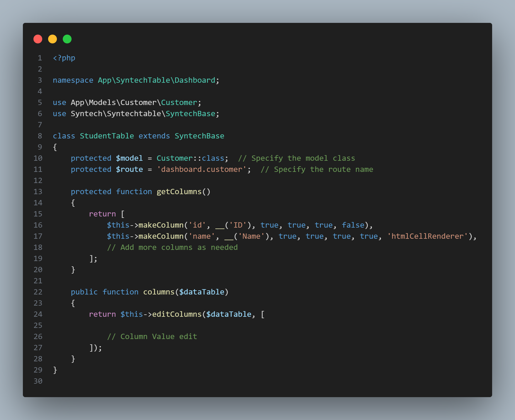Image resolution: width=515 pixels, height=420 pixels.
Task: Click the StudentTable class name
Action: click(107, 136)
